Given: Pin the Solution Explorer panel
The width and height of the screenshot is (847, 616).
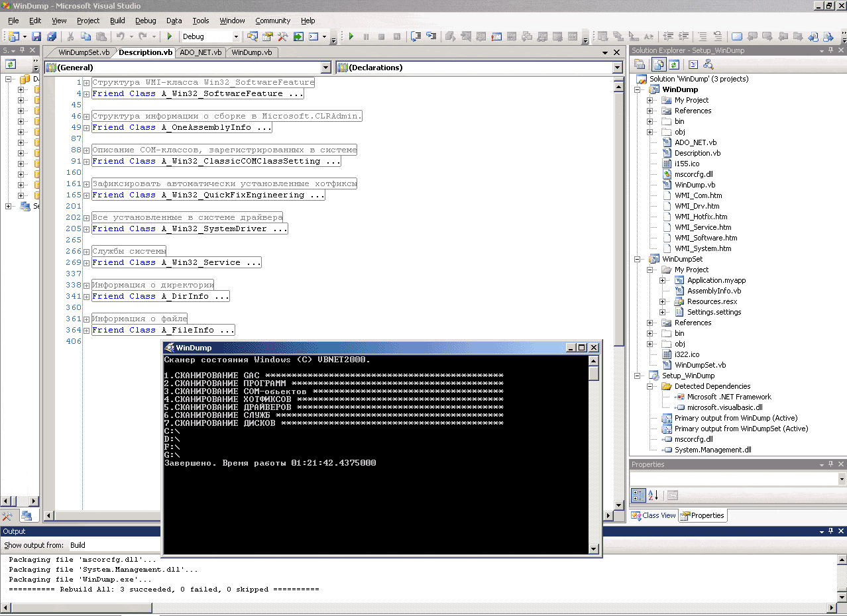Looking at the screenshot, I should [x=831, y=50].
